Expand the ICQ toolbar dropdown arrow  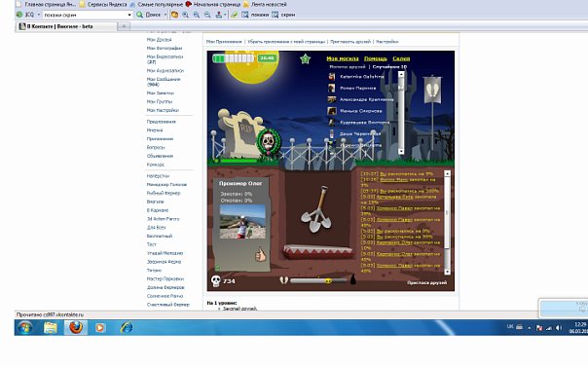tap(39, 15)
